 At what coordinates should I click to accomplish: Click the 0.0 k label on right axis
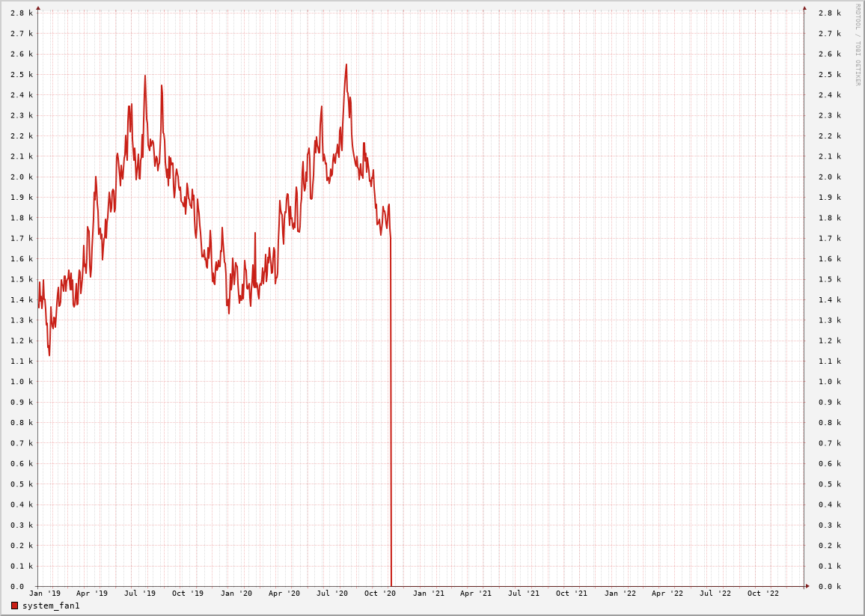click(829, 587)
